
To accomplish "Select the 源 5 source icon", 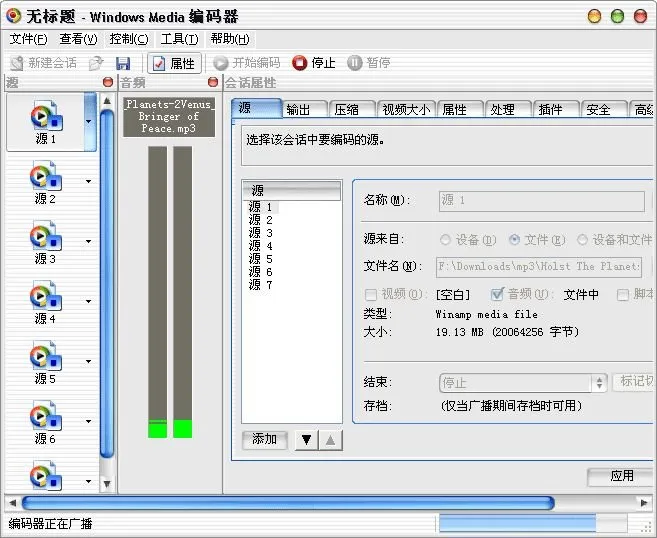I will coord(46,356).
